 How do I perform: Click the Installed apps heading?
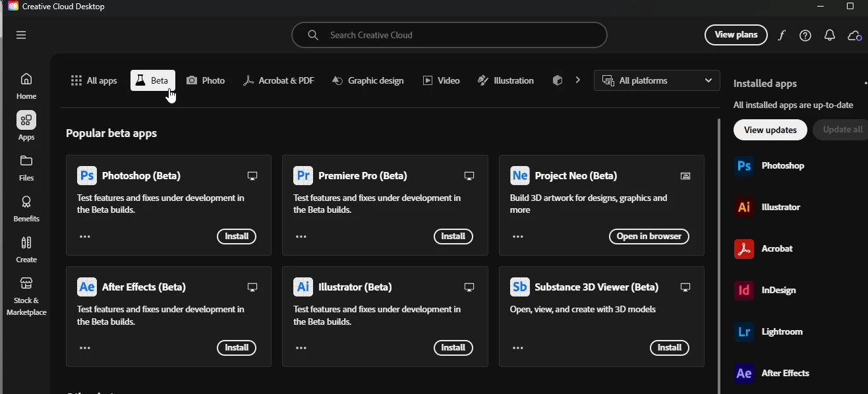coord(765,84)
